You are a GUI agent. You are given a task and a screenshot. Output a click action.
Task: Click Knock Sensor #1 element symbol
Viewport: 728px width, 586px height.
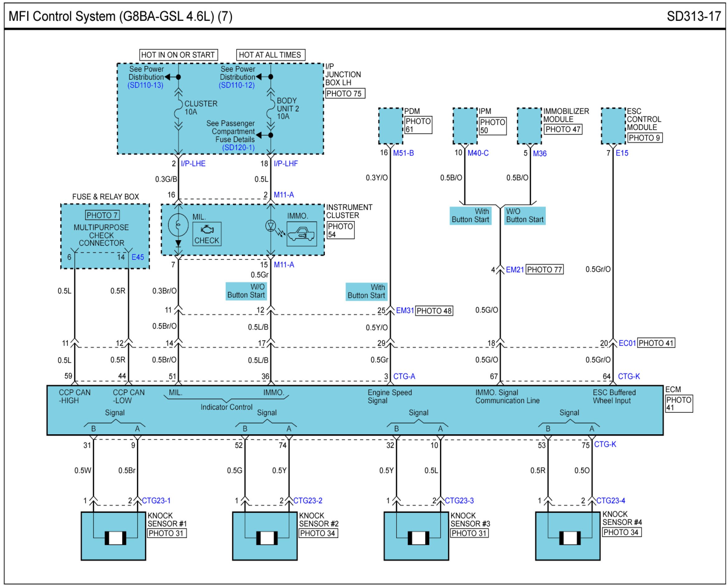pyautogui.click(x=115, y=538)
